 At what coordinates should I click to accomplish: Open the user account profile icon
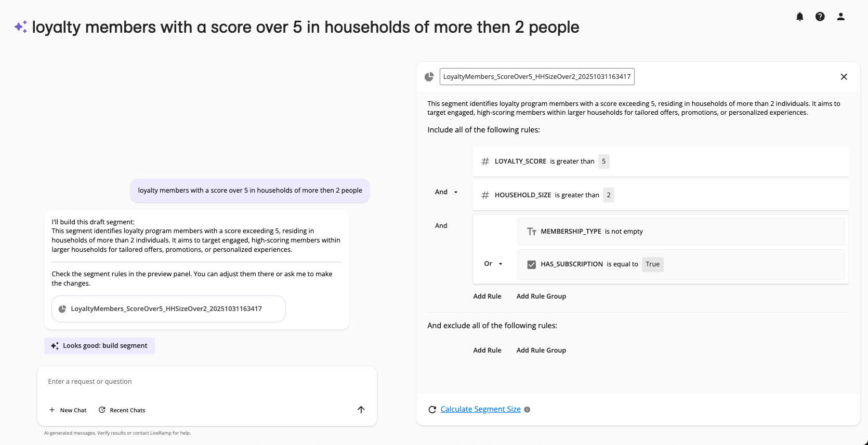tap(840, 17)
